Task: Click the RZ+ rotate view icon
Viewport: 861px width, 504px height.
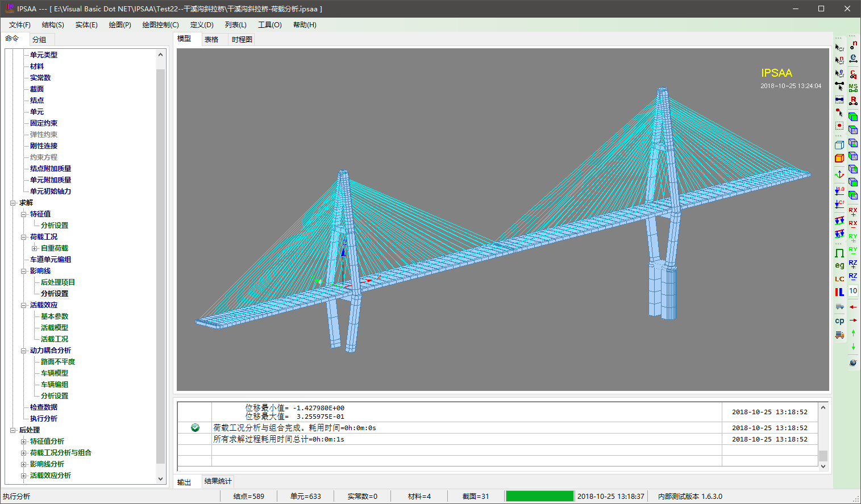Action: tap(853, 264)
